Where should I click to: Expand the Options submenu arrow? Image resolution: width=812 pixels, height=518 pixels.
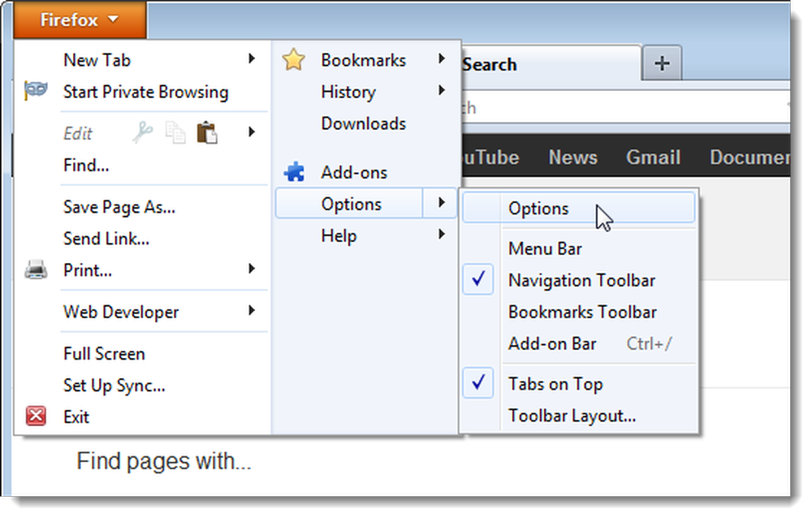tap(441, 202)
